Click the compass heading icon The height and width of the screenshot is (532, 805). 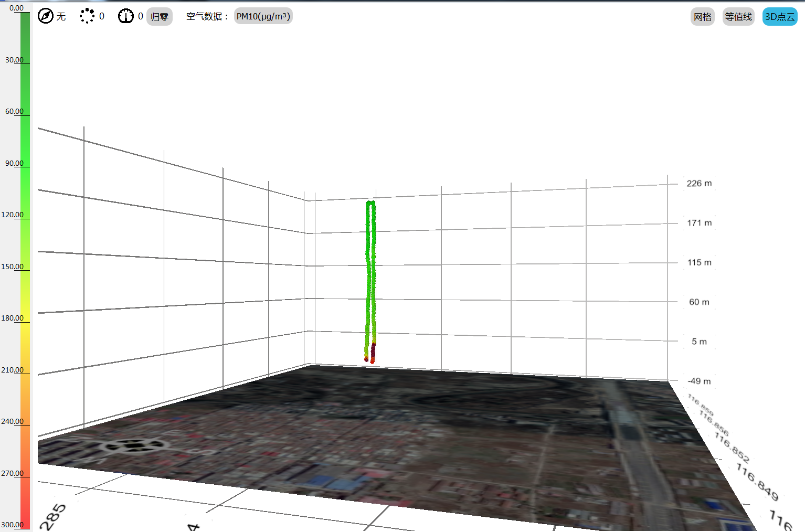(46, 16)
